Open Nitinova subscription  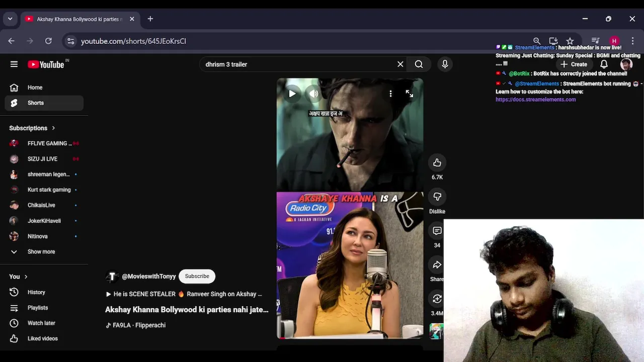(x=44, y=236)
